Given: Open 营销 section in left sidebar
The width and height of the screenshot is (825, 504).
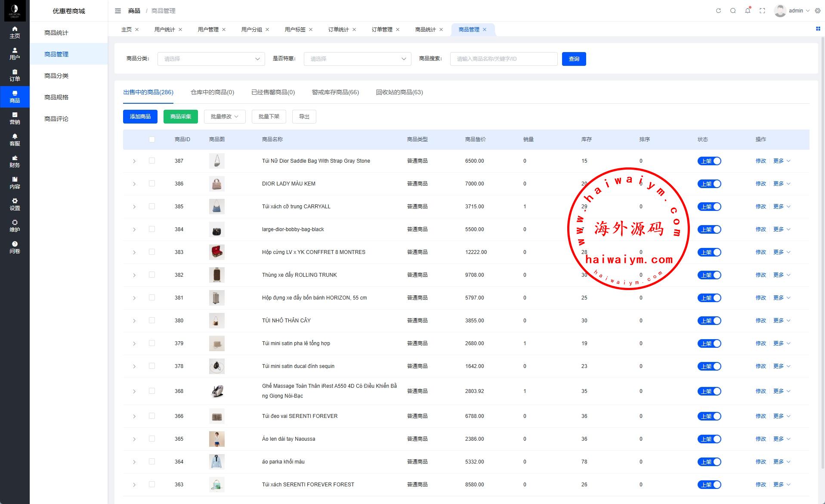Looking at the screenshot, I should (15, 118).
